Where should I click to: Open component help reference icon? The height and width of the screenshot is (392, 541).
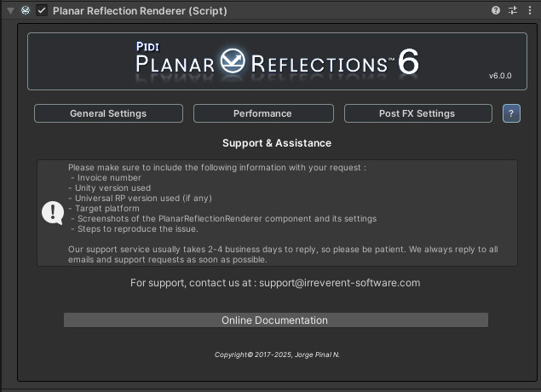(496, 10)
